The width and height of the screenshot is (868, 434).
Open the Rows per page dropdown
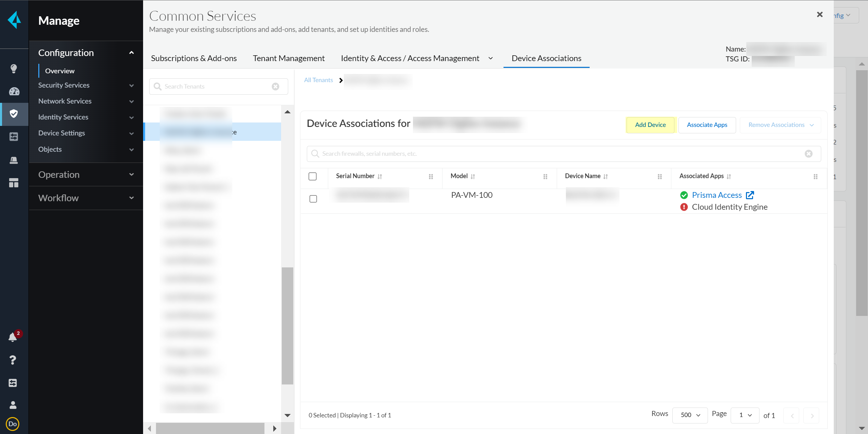pos(690,415)
